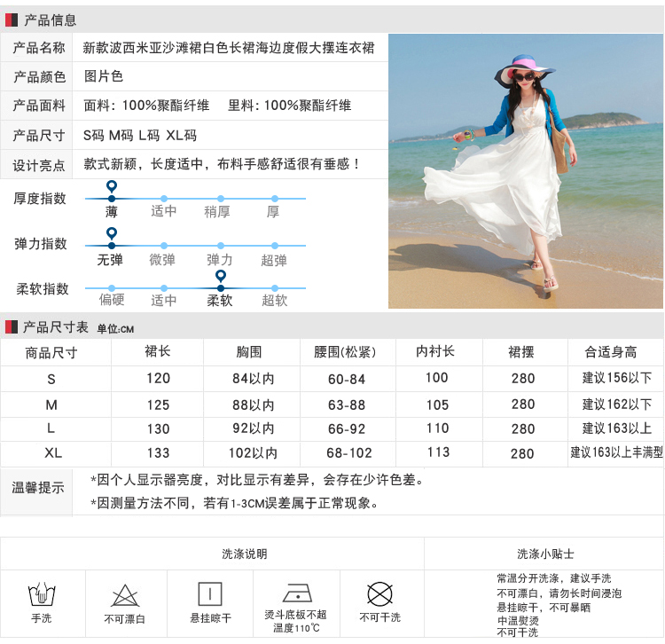Click the 温馨提示 label
The width and height of the screenshot is (665, 644).
click(38, 488)
